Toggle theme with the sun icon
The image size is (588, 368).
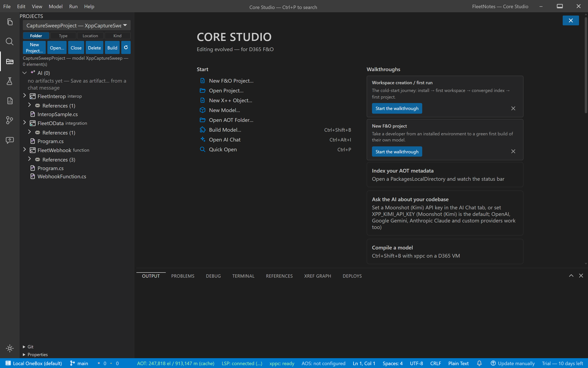(10, 348)
